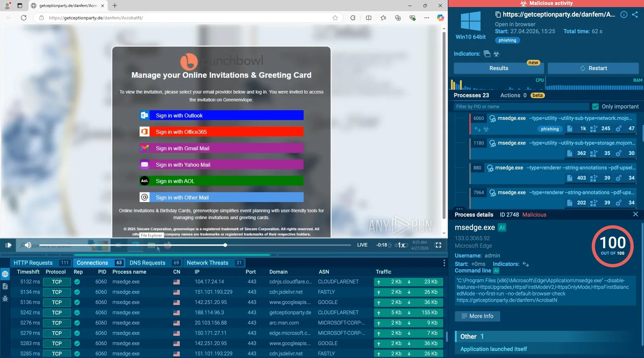Close the getceptionparty.de browser tab
Image resolution: width=644 pixels, height=358 pixels.
pyautogui.click(x=103, y=6)
